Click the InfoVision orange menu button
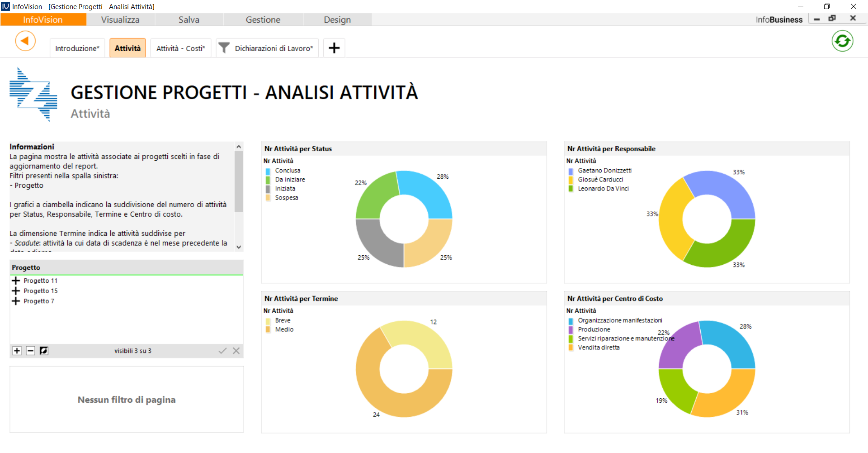This screenshot has width=868, height=453. [43, 19]
